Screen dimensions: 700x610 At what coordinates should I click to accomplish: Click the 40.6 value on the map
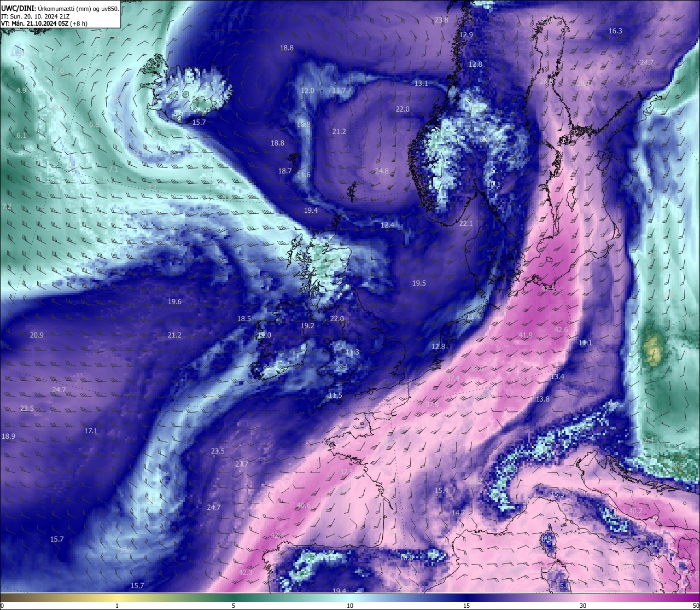(304, 506)
